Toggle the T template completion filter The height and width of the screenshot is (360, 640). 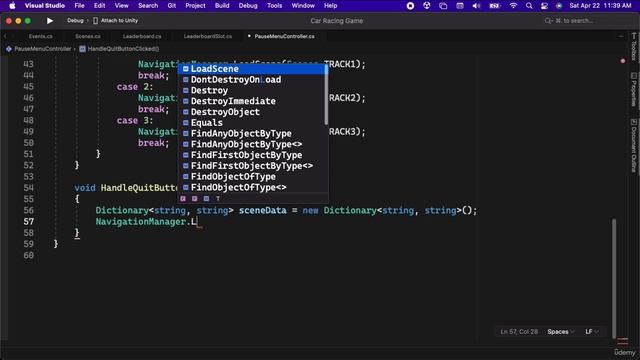tap(218, 198)
